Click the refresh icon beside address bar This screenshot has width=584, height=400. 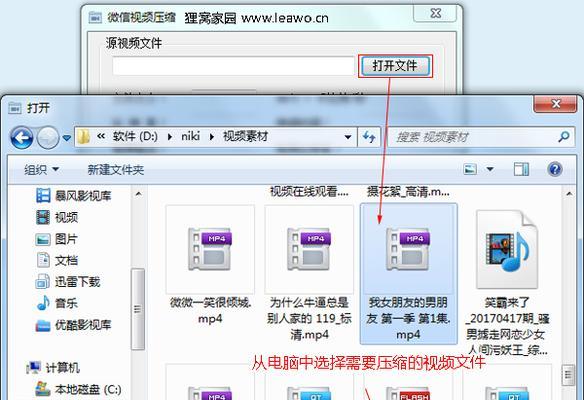click(x=369, y=137)
